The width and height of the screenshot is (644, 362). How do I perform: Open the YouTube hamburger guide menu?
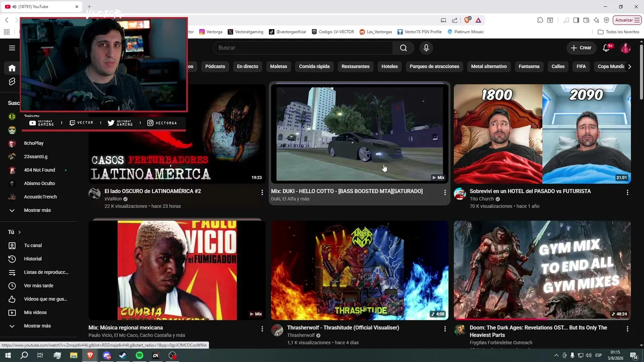point(12,48)
